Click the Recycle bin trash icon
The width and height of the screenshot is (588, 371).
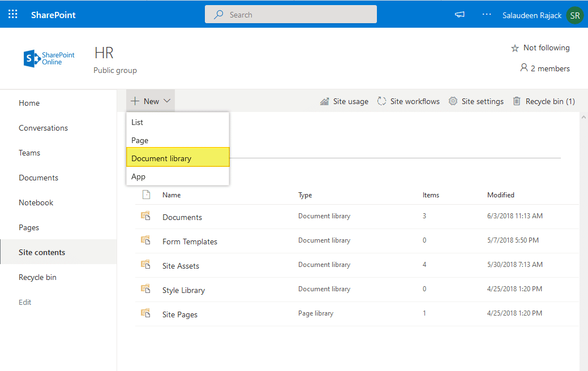(517, 101)
